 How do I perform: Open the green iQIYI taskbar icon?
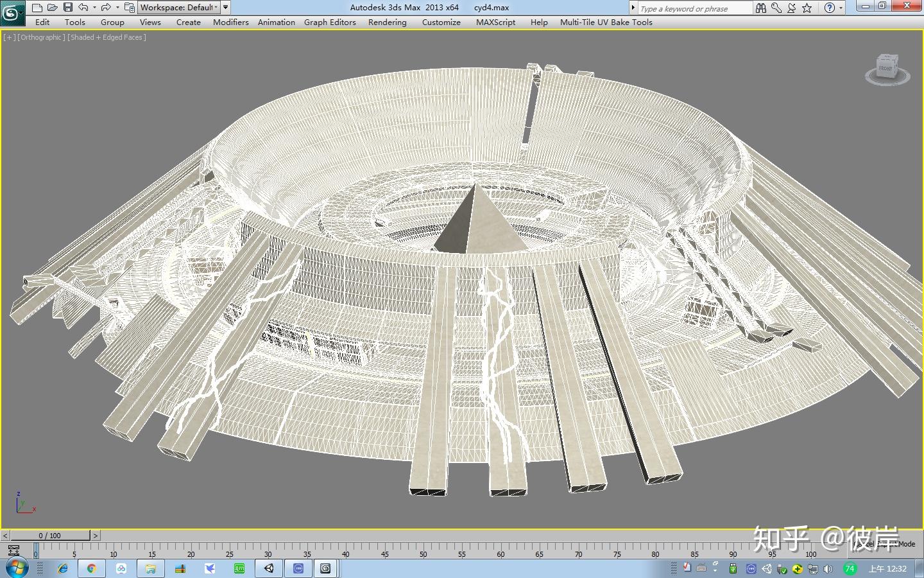pos(239,568)
